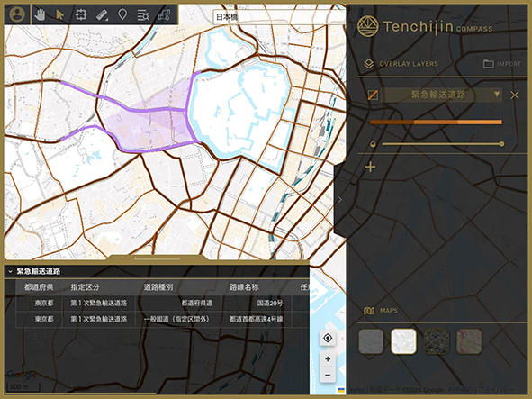Remove the 緊急輸送道路 overlay layer
The width and height of the screenshot is (532, 399).
pos(515,95)
